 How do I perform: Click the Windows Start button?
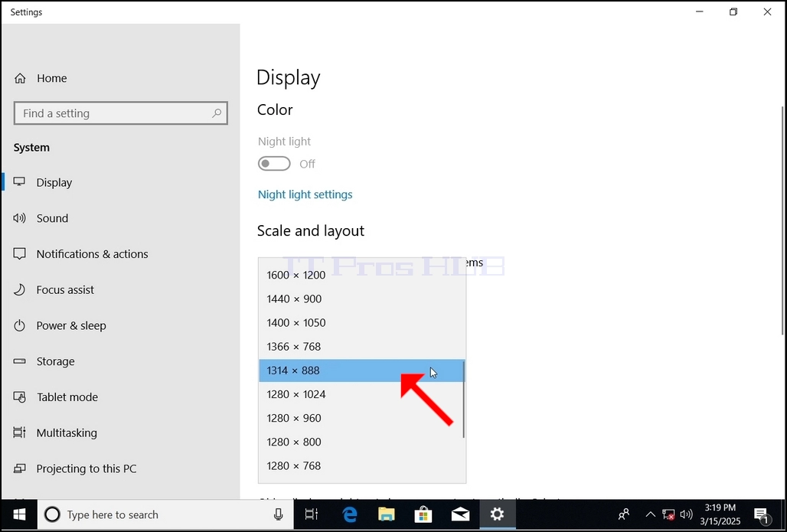[x=20, y=514]
